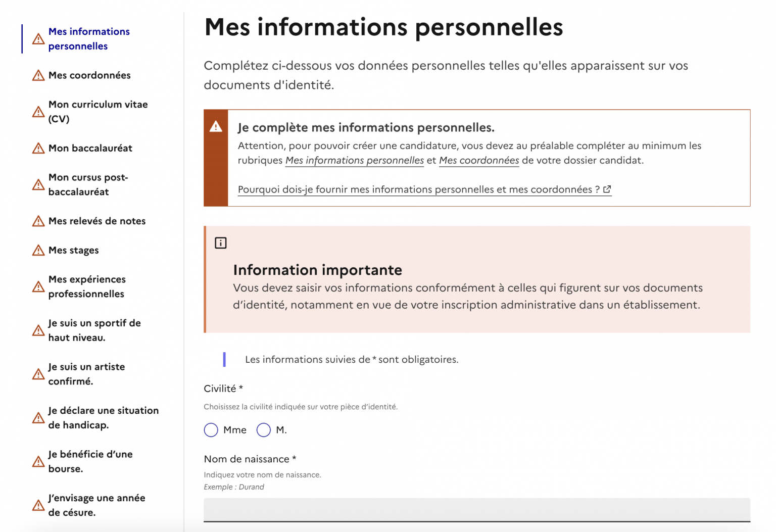The image size is (776, 532).
Task: Click the warning icon beside Je suis un sportif
Action: click(x=38, y=330)
